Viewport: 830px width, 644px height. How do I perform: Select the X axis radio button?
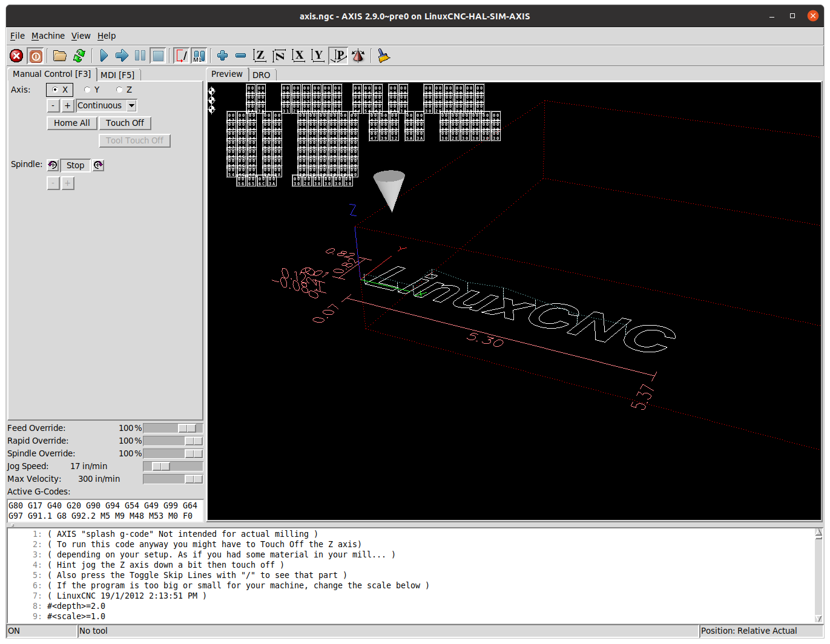click(59, 90)
